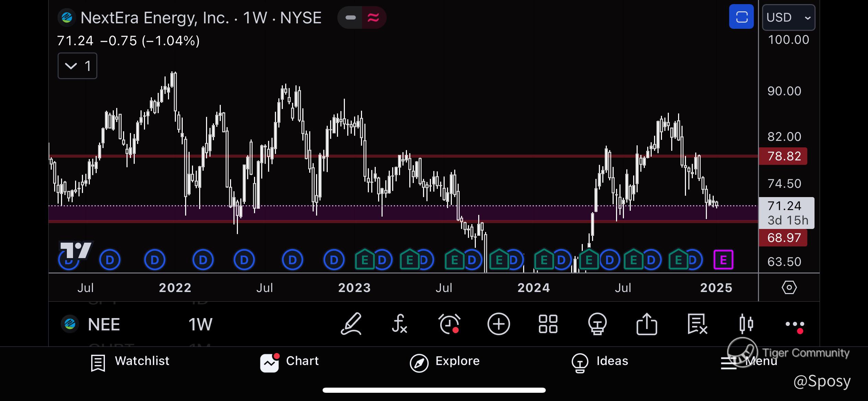Open the 1W timeframe selector
The width and height of the screenshot is (868, 401).
(201, 324)
